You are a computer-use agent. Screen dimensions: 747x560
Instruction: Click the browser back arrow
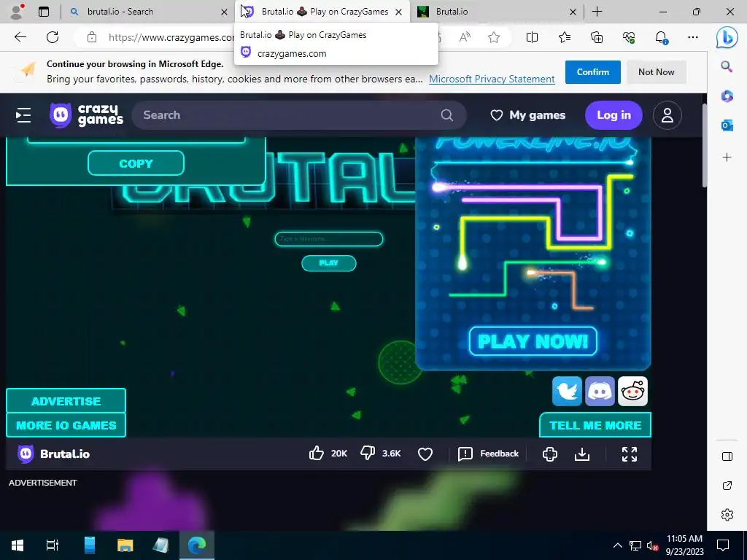point(20,37)
